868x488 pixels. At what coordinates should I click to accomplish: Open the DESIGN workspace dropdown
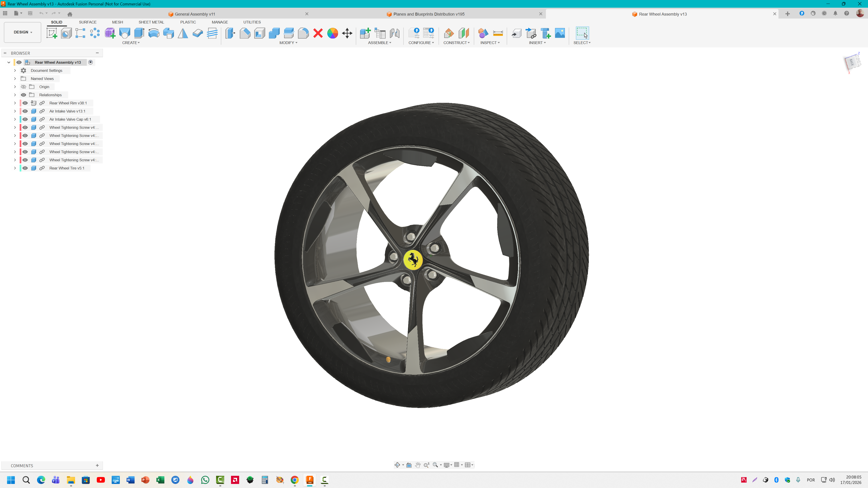[x=23, y=32]
